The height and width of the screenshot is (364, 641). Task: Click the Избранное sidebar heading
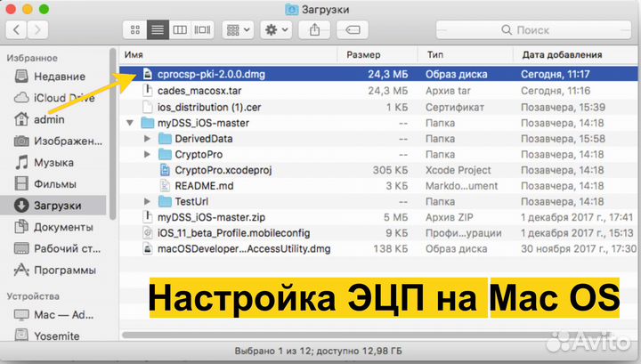[32, 58]
